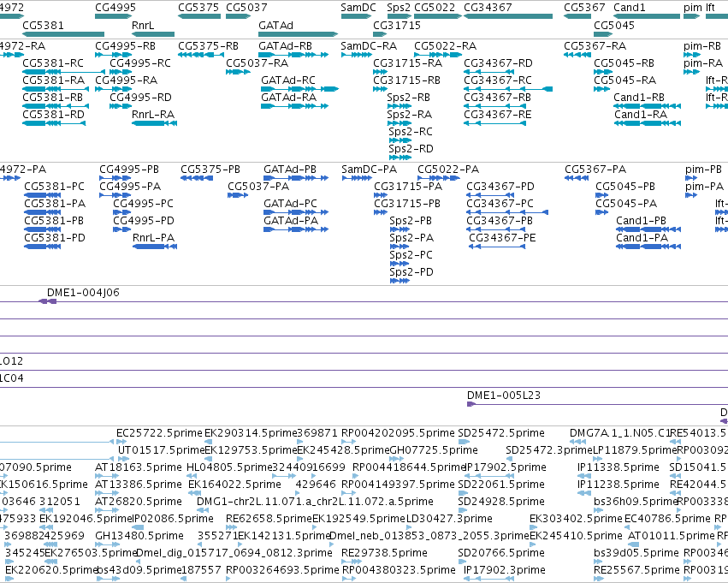The height and width of the screenshot is (583, 728).
Task: Click EST EK164022.5prime label
Action: pyautogui.click(x=234, y=485)
